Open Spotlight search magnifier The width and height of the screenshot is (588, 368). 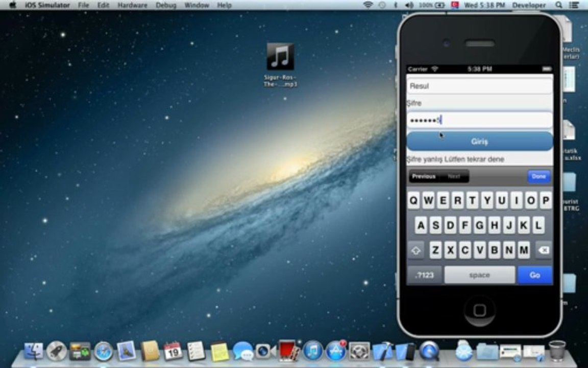pyautogui.click(x=559, y=5)
